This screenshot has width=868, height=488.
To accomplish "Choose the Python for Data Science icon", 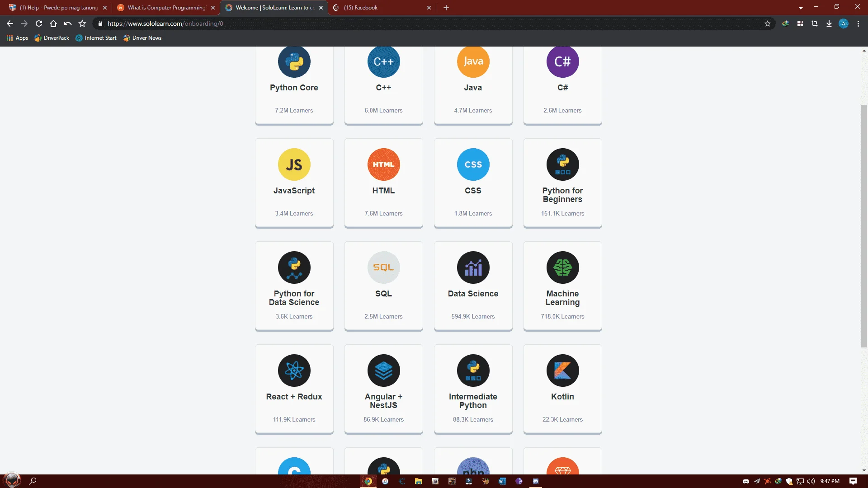I will [x=294, y=267].
